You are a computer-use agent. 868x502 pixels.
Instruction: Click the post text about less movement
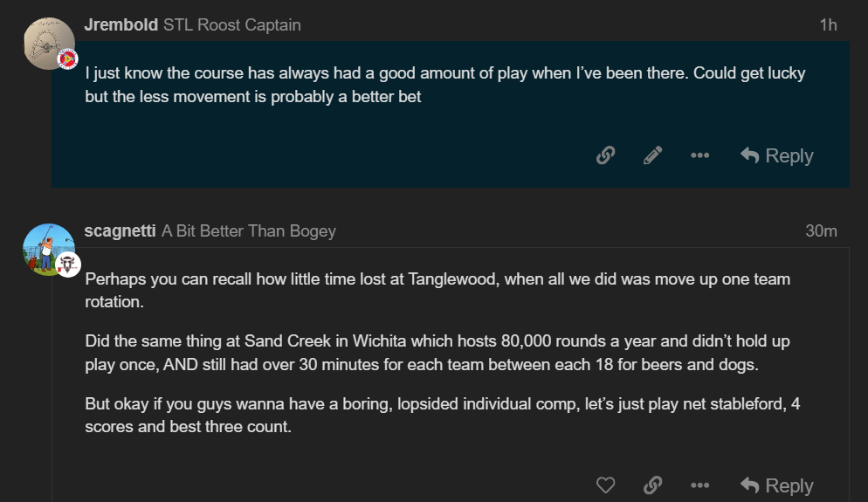253,97
